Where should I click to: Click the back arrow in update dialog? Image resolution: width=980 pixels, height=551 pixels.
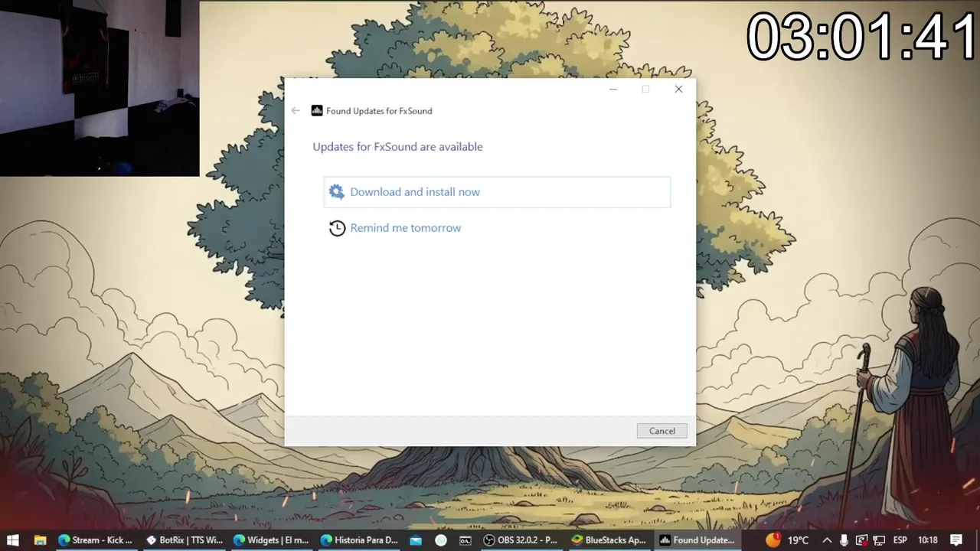296,111
